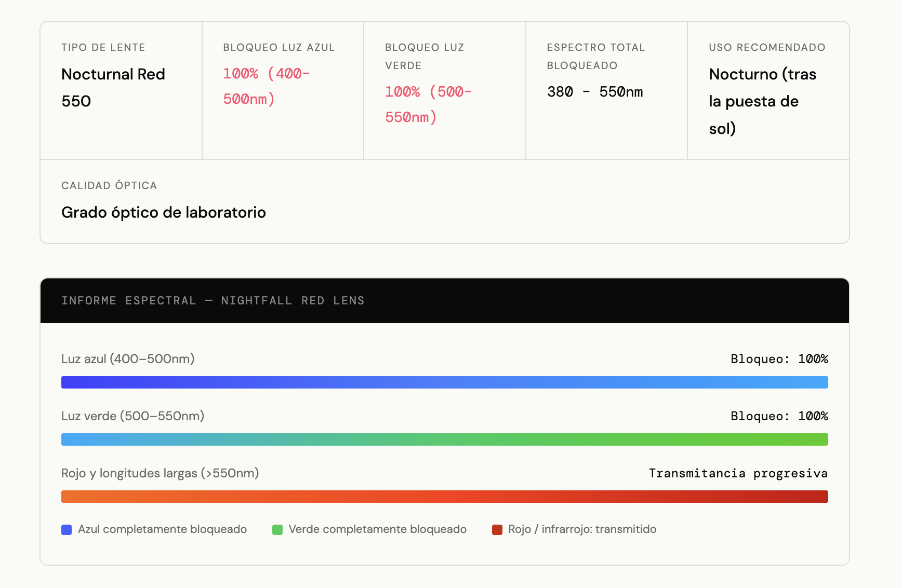Click the blue legend square swatch
The width and height of the screenshot is (902, 588).
[x=67, y=530]
